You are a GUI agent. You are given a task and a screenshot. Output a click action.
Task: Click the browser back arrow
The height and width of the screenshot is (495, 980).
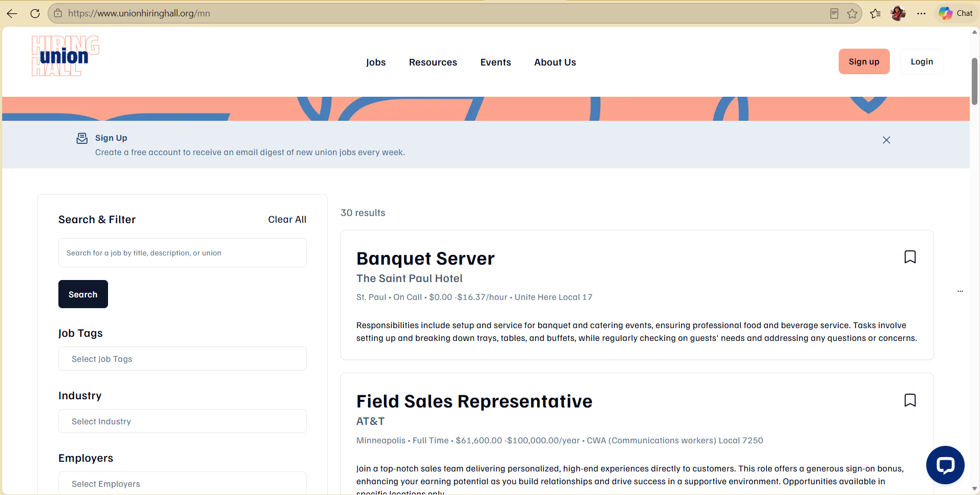point(12,13)
